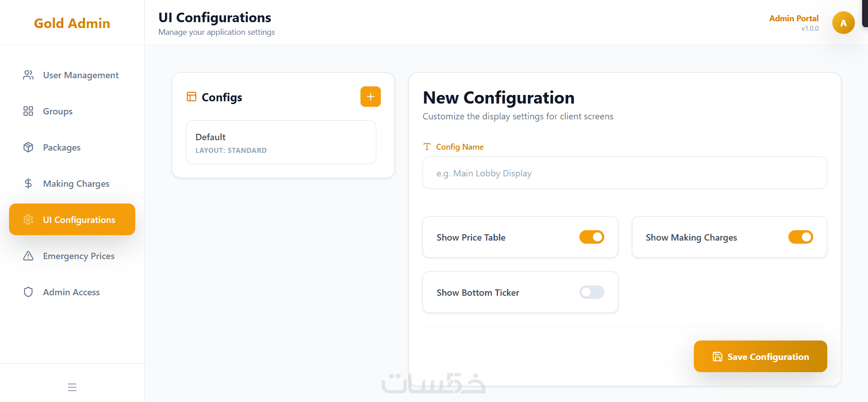Click the user avatar 'A' icon
This screenshot has width=868, height=402.
(x=843, y=23)
